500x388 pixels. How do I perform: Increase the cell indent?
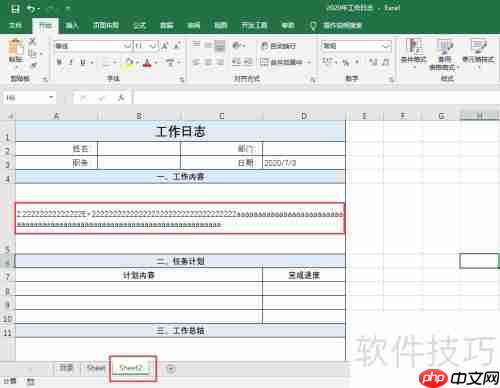(247, 62)
